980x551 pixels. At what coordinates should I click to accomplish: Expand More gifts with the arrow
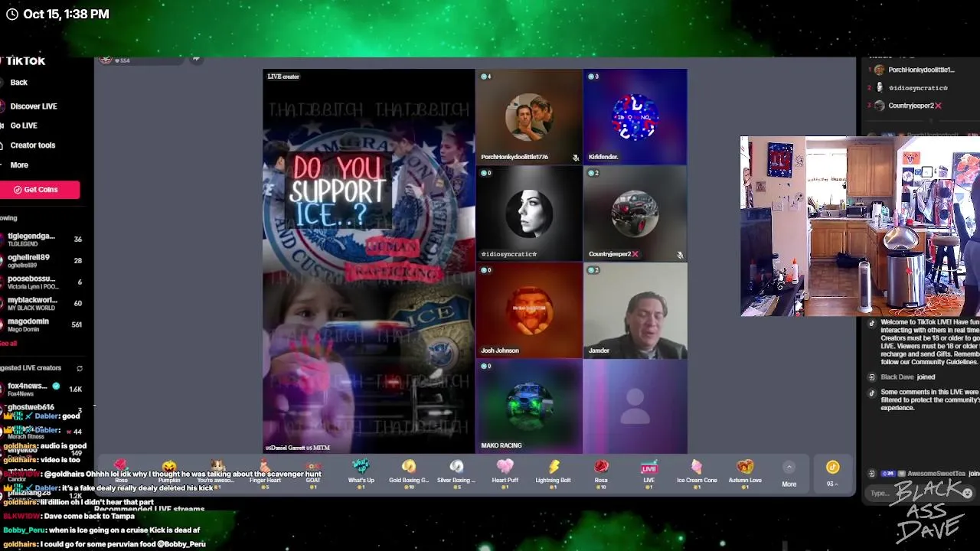point(789,468)
